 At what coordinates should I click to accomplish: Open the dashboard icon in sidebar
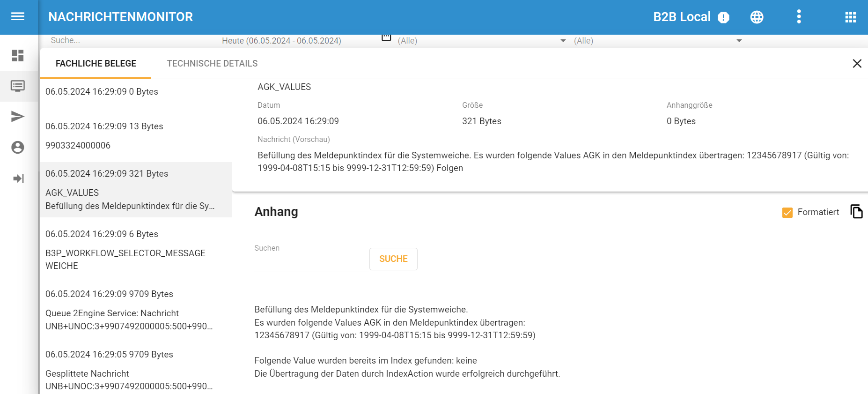(x=18, y=56)
